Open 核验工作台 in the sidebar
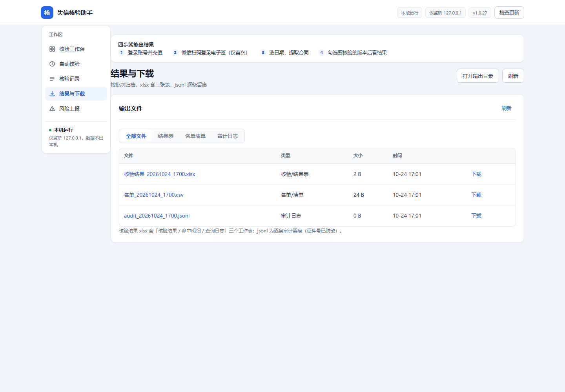This screenshot has width=565, height=392. (x=76, y=49)
